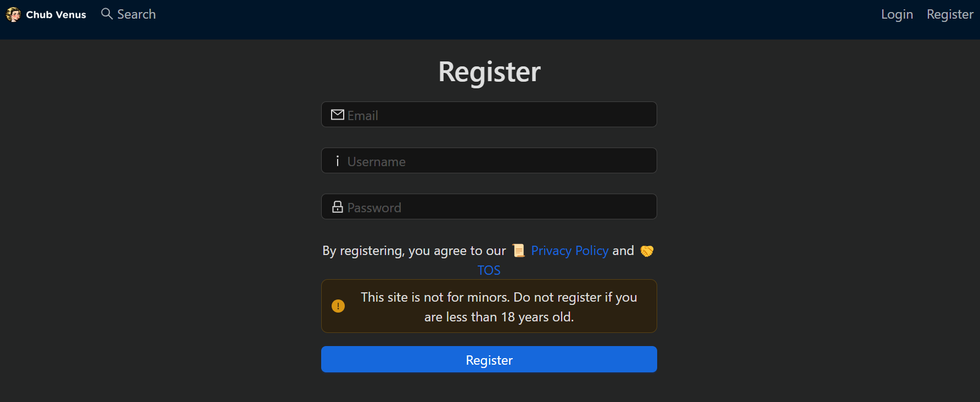Screen dimensions: 980x402
Task: Click the info icon beside Username
Action: tap(337, 161)
